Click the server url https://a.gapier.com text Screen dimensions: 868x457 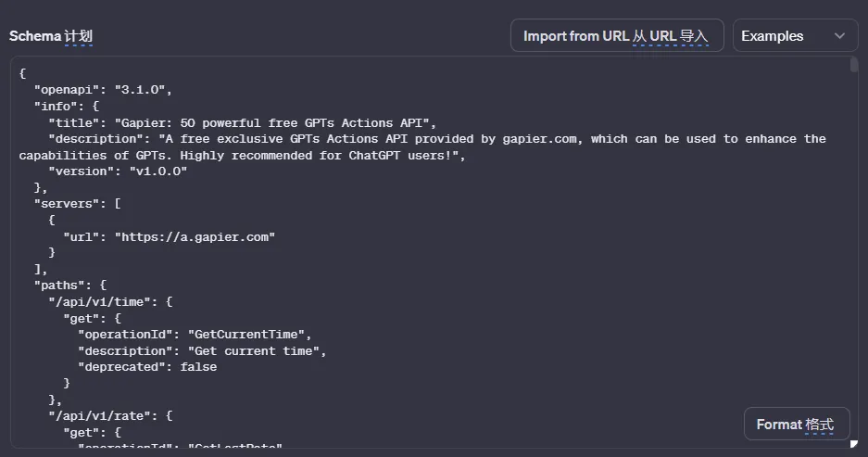click(x=195, y=237)
